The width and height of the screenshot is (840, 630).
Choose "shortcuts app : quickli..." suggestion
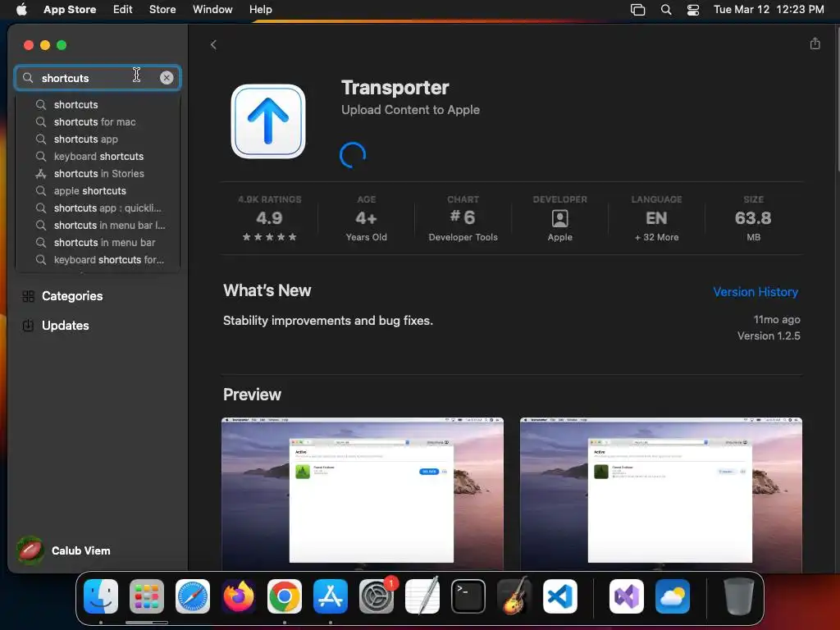coord(98,208)
